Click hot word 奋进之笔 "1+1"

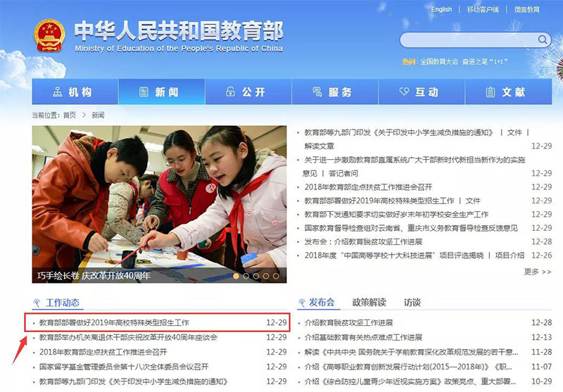point(485,62)
